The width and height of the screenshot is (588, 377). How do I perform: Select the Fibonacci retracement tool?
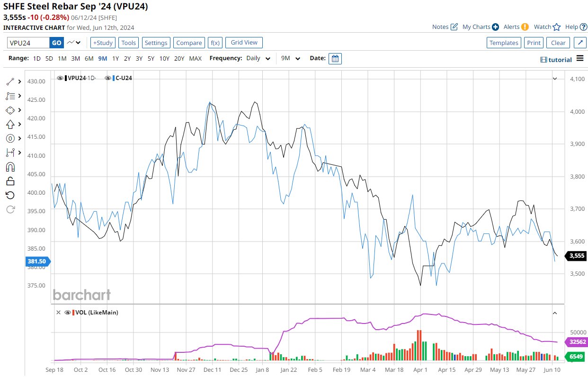[10, 96]
